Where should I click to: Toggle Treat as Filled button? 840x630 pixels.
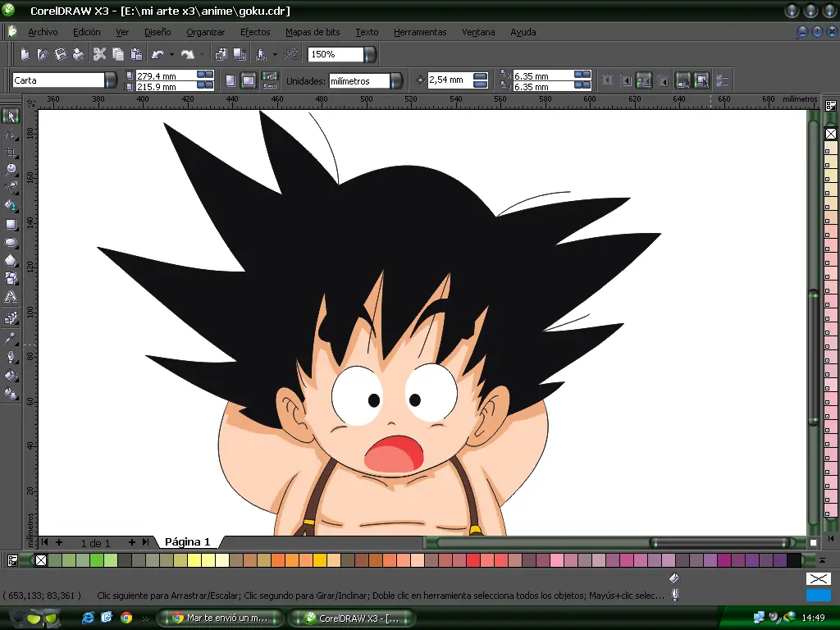tap(702, 81)
